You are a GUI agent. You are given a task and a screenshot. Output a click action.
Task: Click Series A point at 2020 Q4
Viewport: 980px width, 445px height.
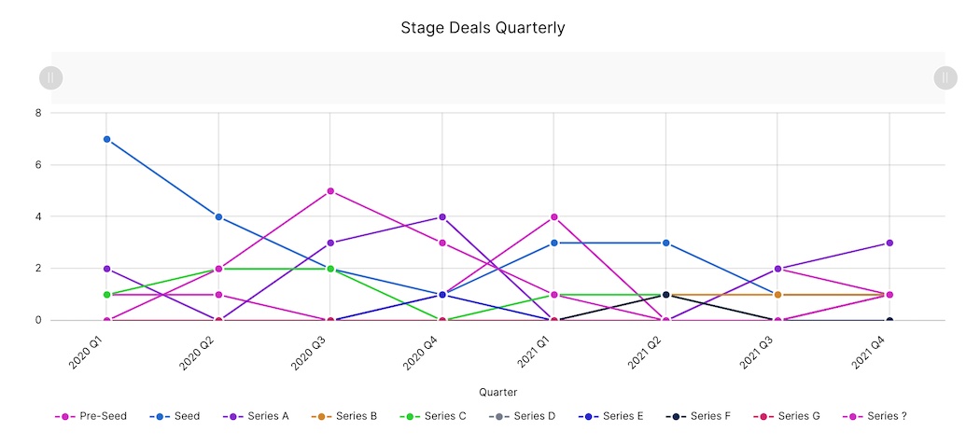(x=442, y=217)
